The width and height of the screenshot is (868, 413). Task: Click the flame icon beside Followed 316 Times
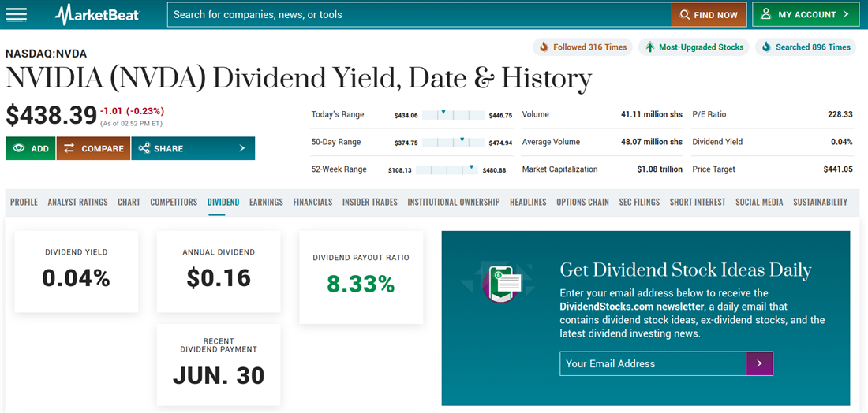544,47
